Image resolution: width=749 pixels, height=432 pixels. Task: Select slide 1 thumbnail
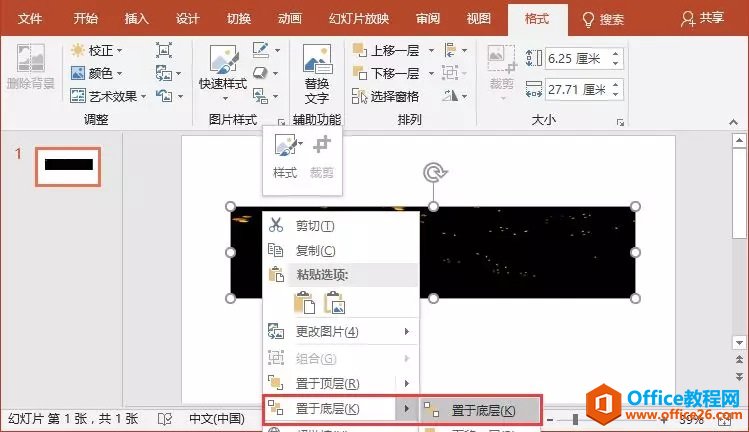click(68, 165)
